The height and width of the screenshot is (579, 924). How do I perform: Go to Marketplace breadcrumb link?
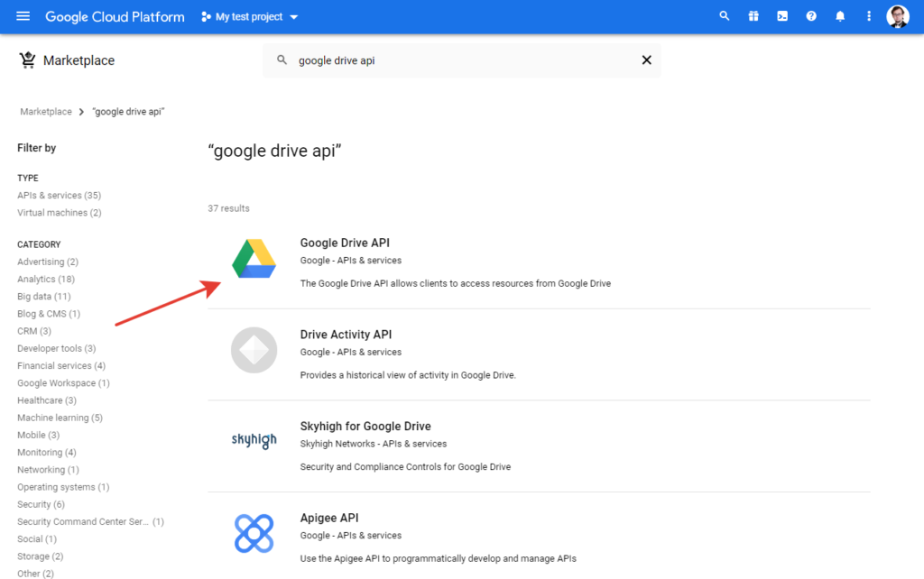coord(46,112)
